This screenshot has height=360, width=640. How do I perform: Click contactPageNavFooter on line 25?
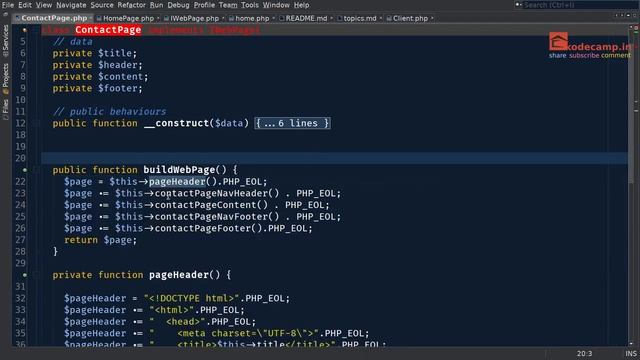(x=211, y=217)
